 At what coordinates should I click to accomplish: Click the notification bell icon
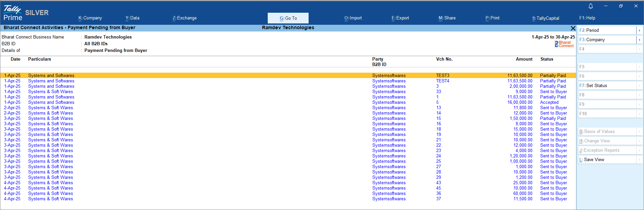pos(591,6)
